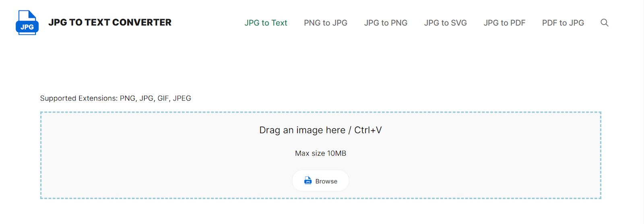644x224 pixels.
Task: Click 'JPG' in the supported extensions list
Action: (x=146, y=98)
